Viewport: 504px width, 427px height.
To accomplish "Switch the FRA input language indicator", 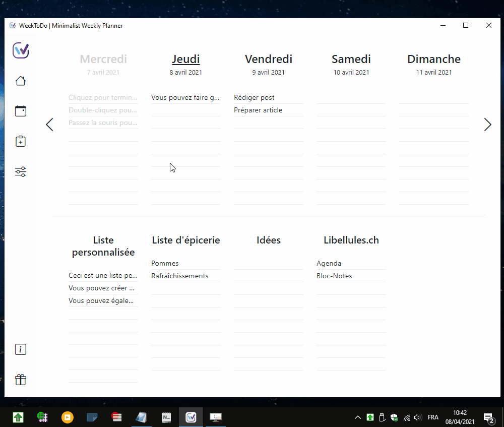I will click(433, 417).
